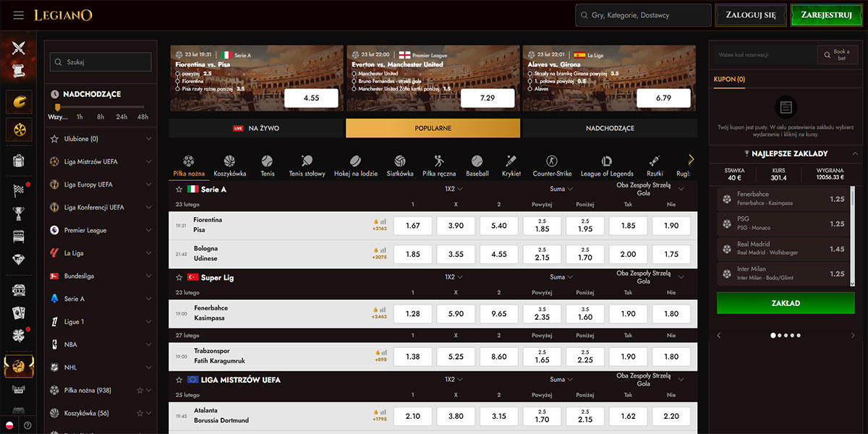Click the Polish flag language icon

click(10, 425)
